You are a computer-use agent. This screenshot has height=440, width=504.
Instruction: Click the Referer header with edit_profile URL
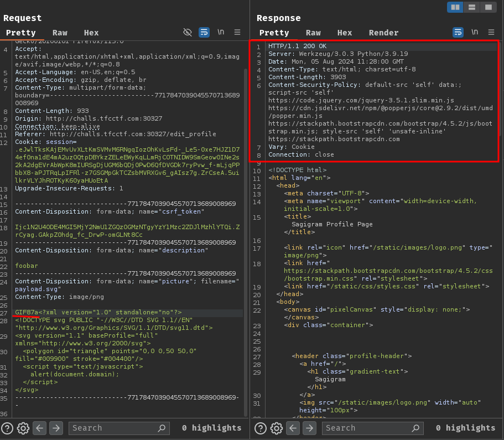pyautogui.click(x=116, y=134)
